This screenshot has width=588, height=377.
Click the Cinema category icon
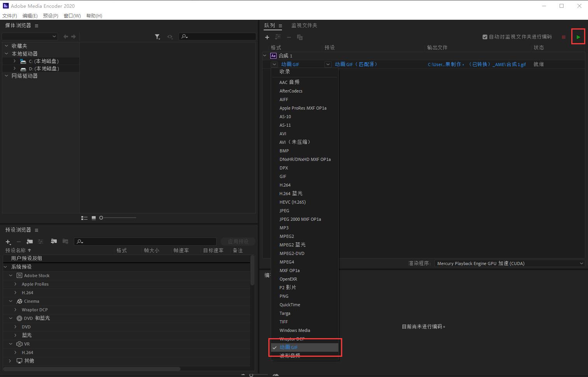point(19,301)
